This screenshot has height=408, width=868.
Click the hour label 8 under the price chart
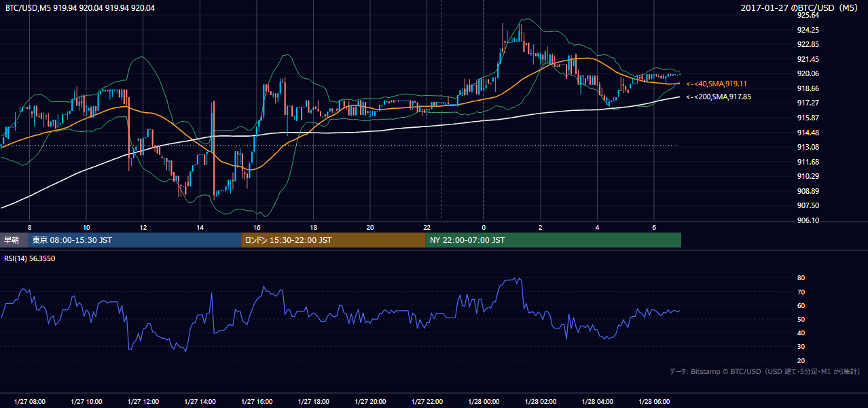click(x=29, y=227)
